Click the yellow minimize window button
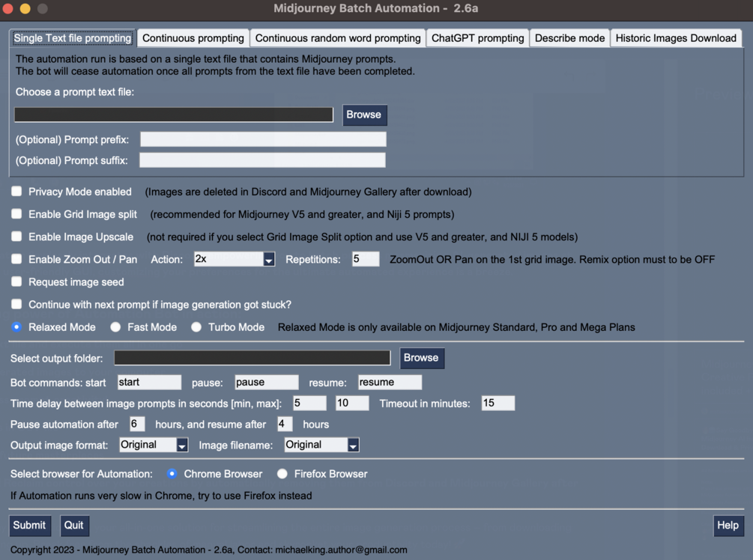Screen dimensions: 753x560 coord(25,8)
